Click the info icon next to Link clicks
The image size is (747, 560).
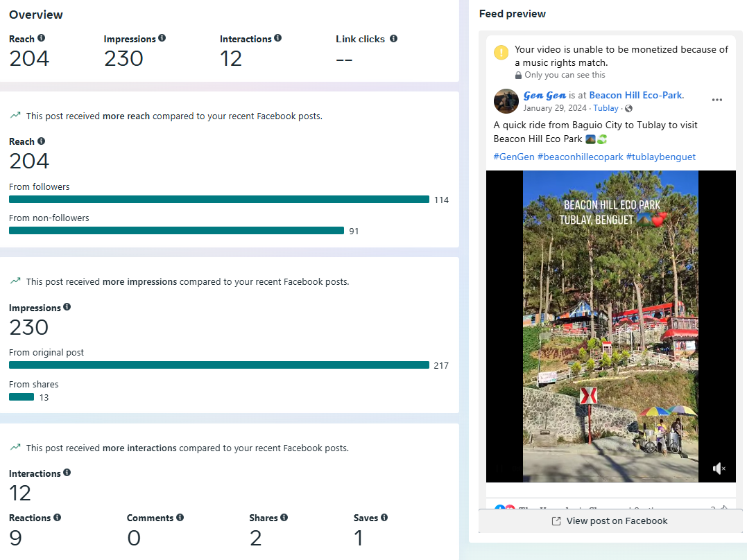point(393,39)
